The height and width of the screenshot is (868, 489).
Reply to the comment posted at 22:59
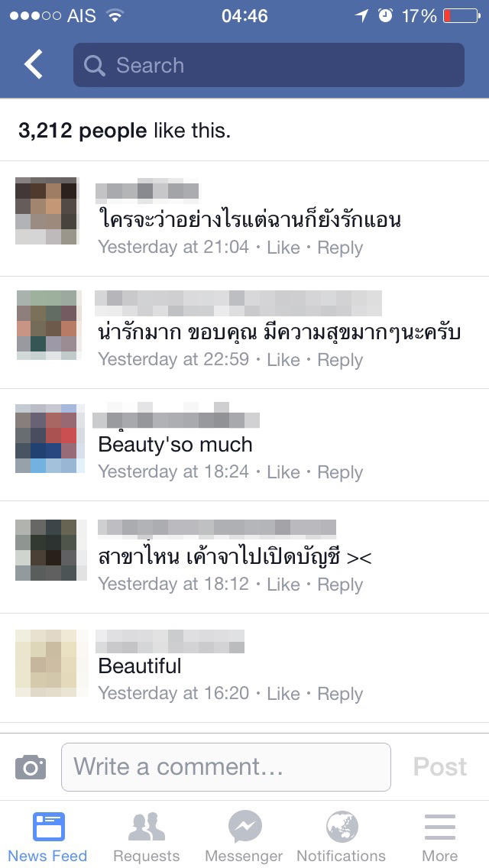[340, 360]
